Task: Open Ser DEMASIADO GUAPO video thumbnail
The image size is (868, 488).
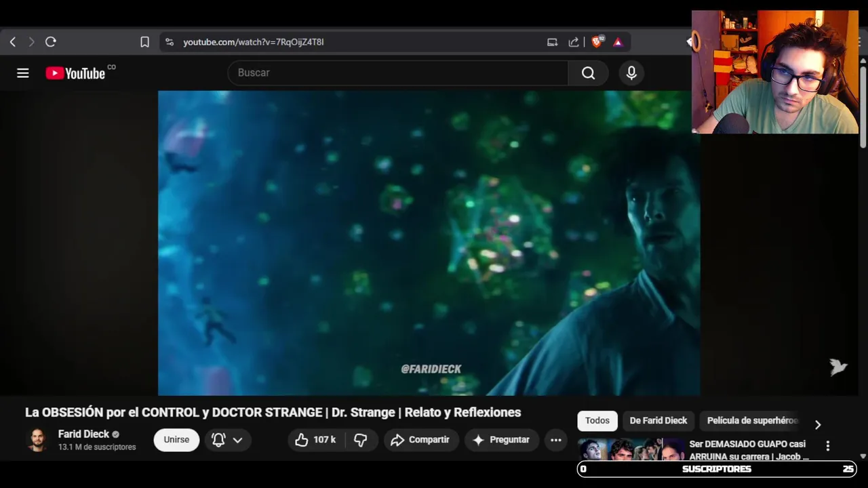Action: click(x=631, y=450)
